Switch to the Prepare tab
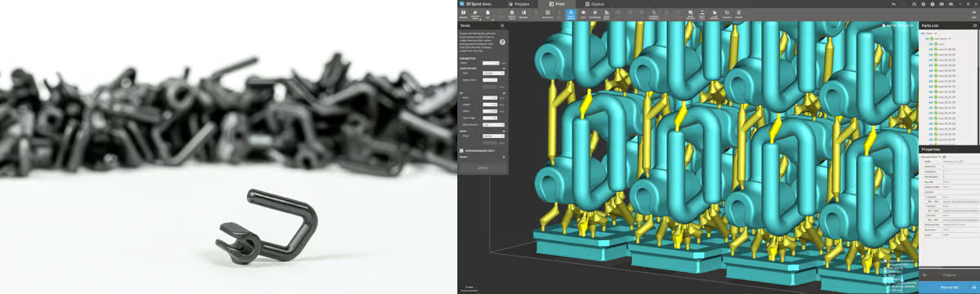This screenshot has width=980, height=294. click(x=519, y=4)
